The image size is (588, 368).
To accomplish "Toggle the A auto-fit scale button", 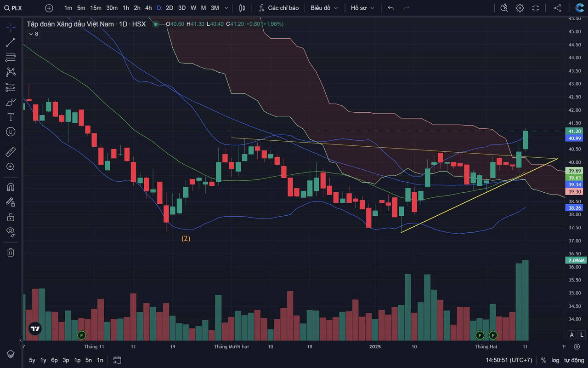I will coord(572,334).
